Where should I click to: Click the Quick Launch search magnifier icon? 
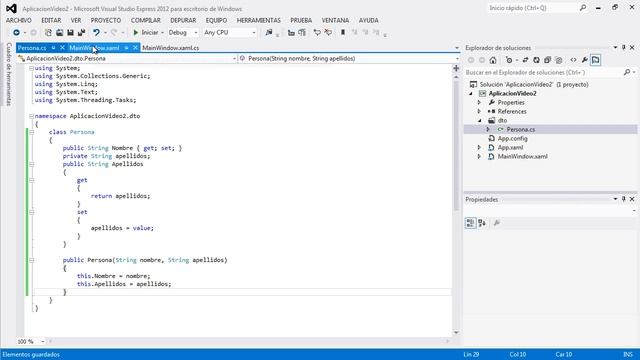[x=583, y=8]
